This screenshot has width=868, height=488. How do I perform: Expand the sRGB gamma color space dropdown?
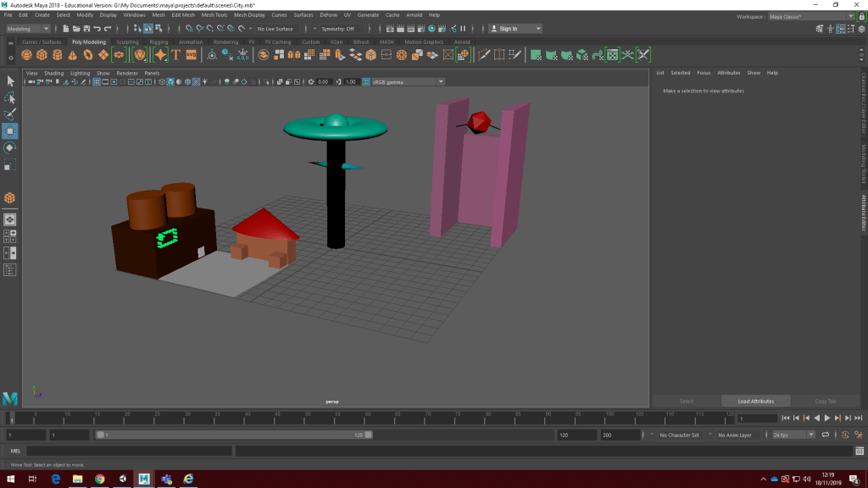tap(403, 82)
